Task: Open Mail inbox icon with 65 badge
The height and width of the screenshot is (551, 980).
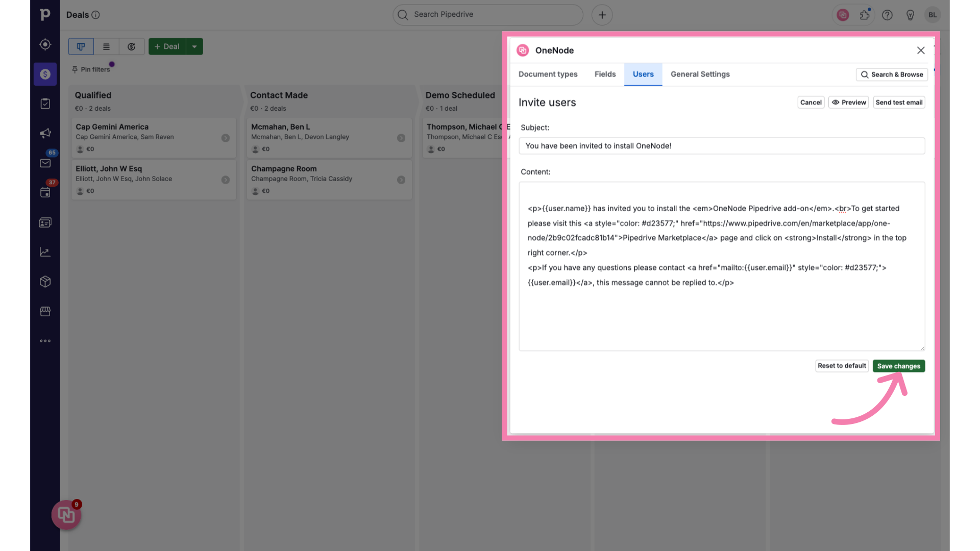Action: (x=45, y=163)
